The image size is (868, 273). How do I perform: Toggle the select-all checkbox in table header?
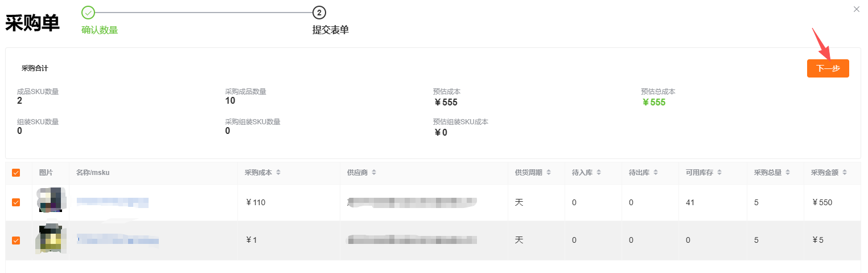point(16,173)
